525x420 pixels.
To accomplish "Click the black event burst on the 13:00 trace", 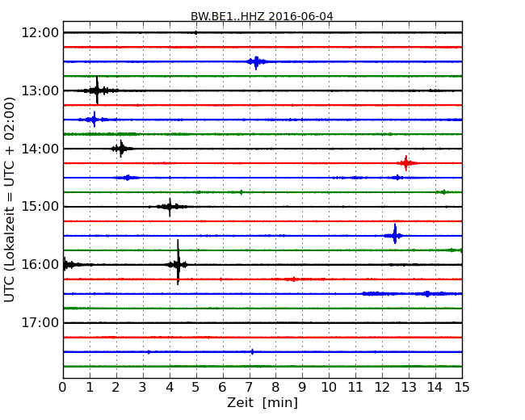I will point(97,90).
